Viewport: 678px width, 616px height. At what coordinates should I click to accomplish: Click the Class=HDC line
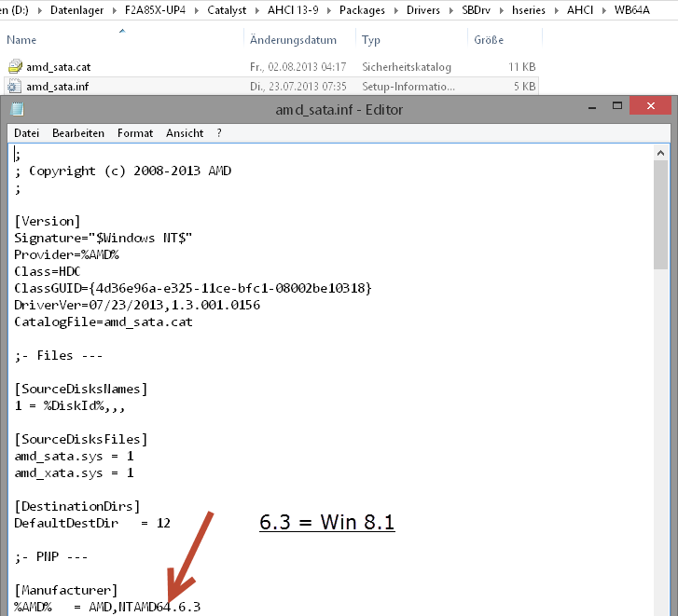click(48, 271)
